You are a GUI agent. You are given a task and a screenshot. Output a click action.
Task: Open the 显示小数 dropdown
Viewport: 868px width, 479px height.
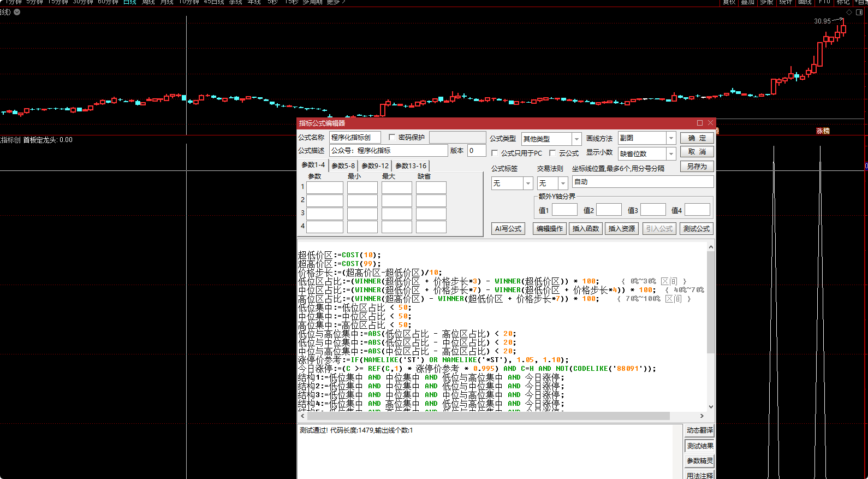tap(671, 154)
